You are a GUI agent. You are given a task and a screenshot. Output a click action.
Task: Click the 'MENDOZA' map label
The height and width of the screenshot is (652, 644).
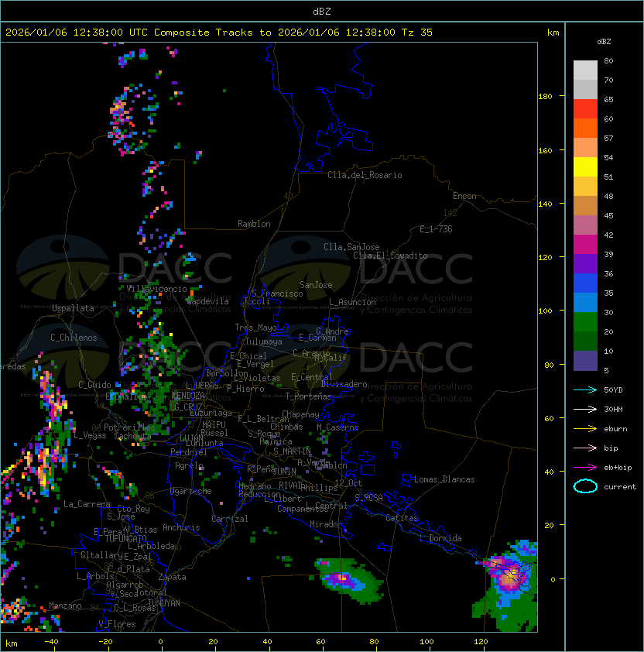pyautogui.click(x=188, y=395)
